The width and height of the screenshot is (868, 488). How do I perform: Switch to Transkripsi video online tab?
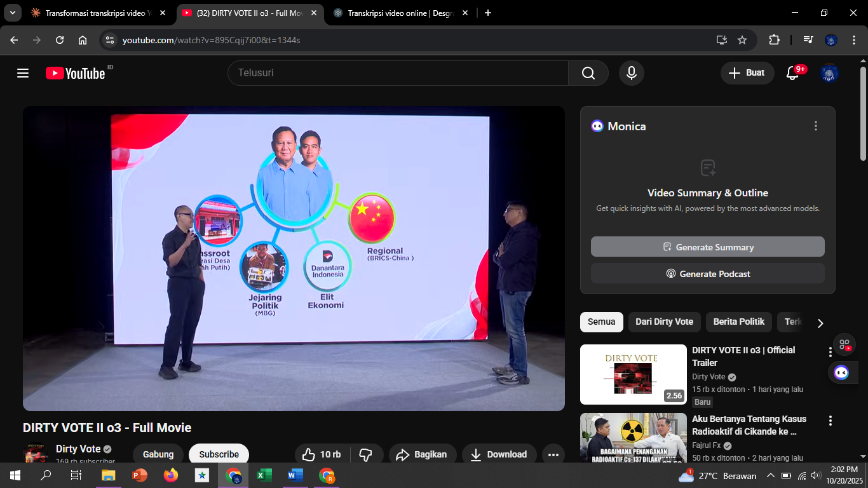click(402, 13)
